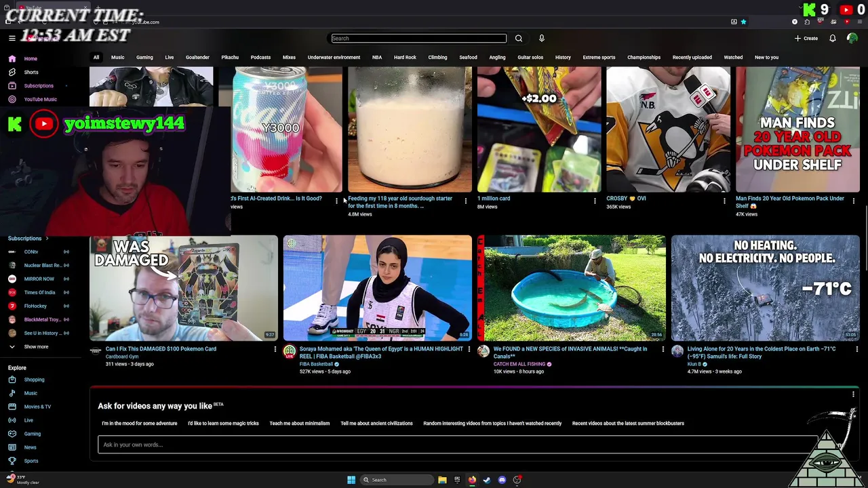Image resolution: width=868 pixels, height=488 pixels.
Task: Select the Gaming filter chip
Action: [144, 58]
